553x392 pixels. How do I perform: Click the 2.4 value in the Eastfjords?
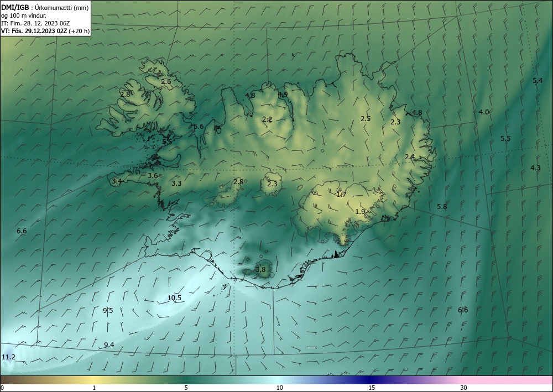pos(410,157)
